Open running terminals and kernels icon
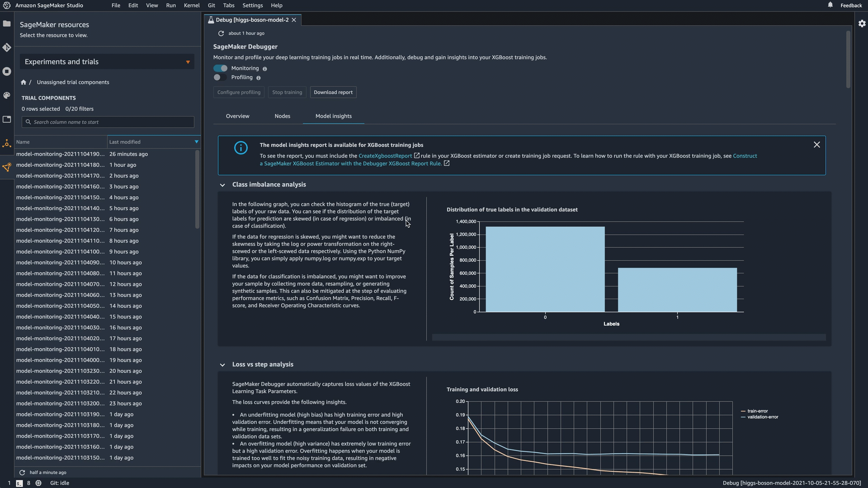Viewport: 868px width, 488px height. click(7, 71)
